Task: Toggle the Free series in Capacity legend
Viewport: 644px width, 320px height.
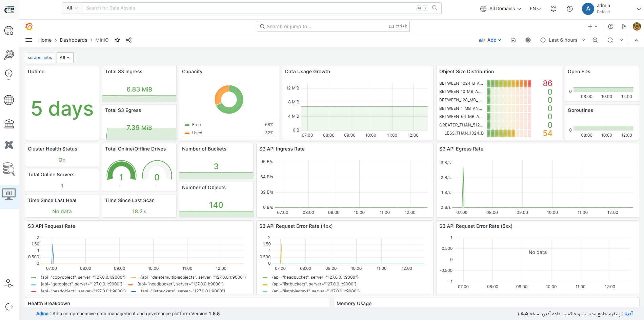Action: 196,125
